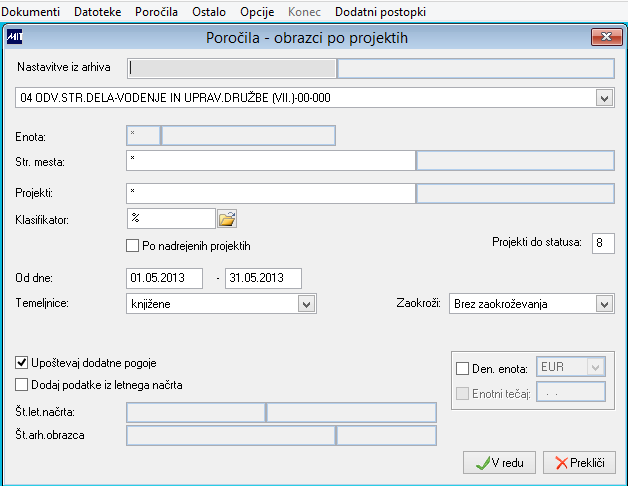
Task: Open the Datoteke menu
Action: pos(97,12)
